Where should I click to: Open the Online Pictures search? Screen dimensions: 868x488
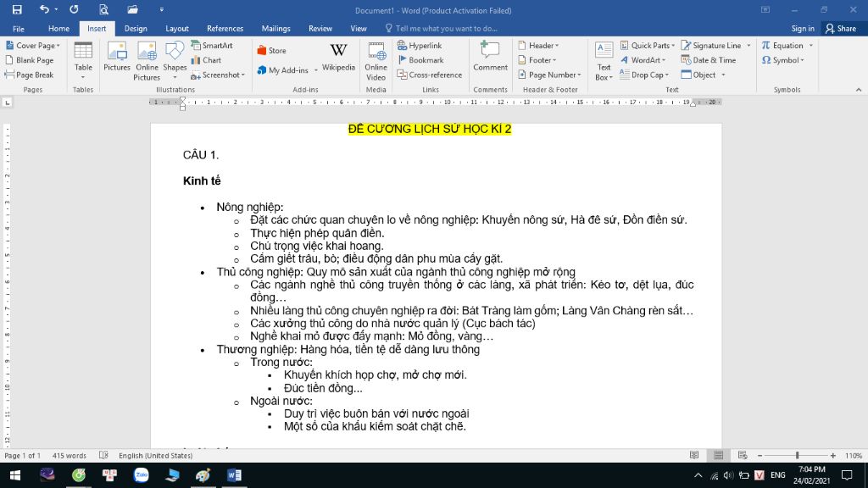147,61
